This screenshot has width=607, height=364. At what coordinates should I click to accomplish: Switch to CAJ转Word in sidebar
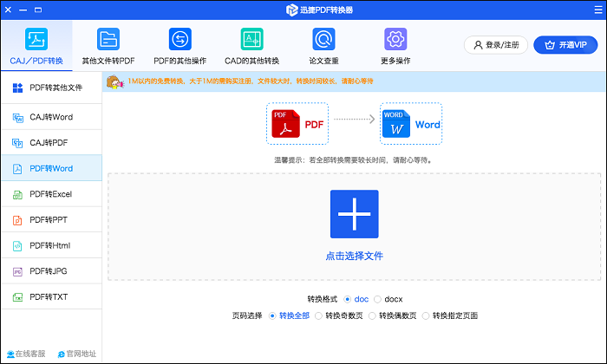(50, 117)
